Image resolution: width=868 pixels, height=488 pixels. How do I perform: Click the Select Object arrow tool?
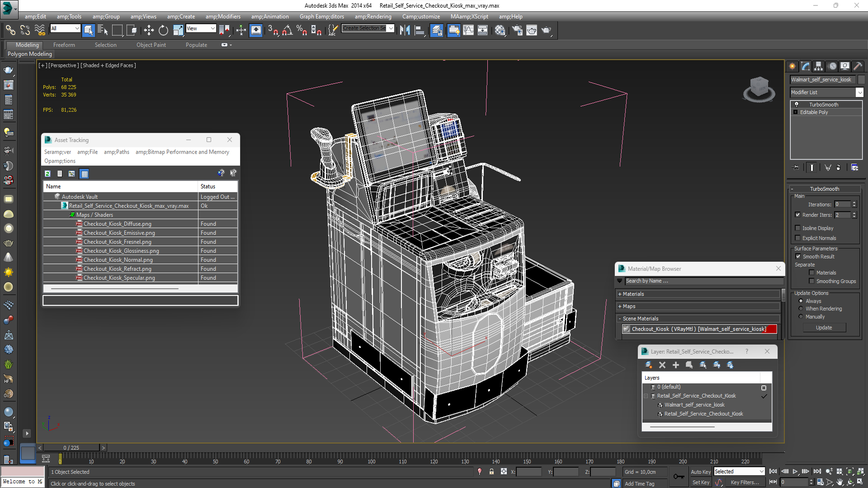88,30
